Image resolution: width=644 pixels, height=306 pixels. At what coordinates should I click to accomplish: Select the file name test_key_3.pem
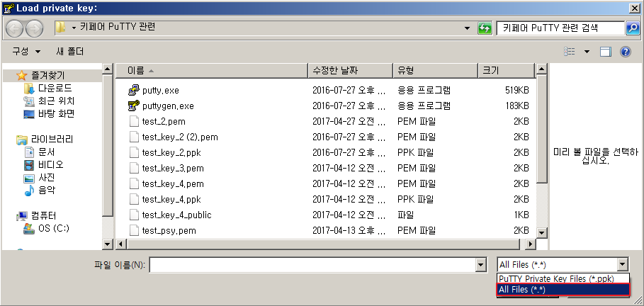pos(173,169)
